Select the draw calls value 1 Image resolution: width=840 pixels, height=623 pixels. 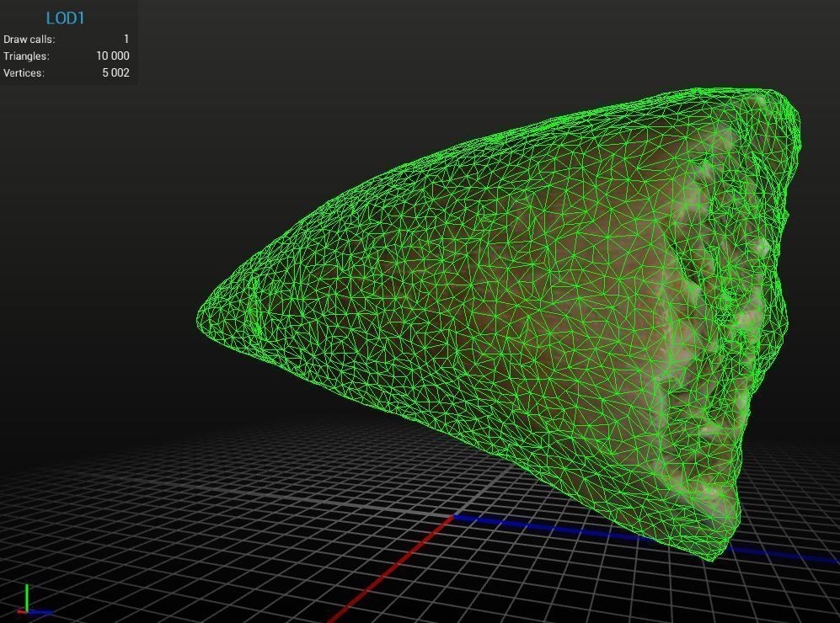pos(126,39)
